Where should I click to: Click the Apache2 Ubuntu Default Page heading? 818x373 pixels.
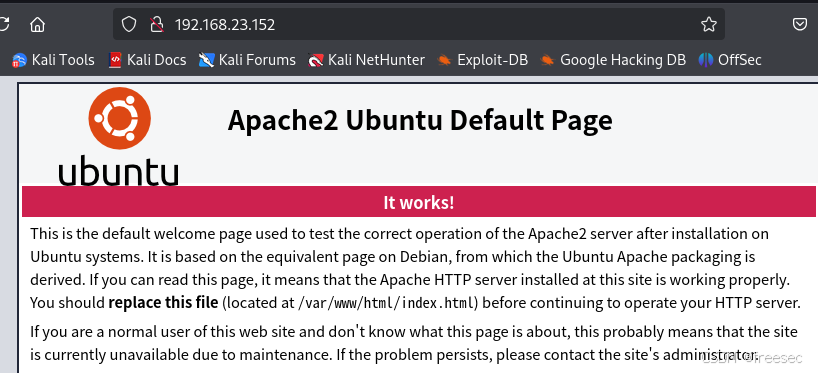pyautogui.click(x=420, y=121)
